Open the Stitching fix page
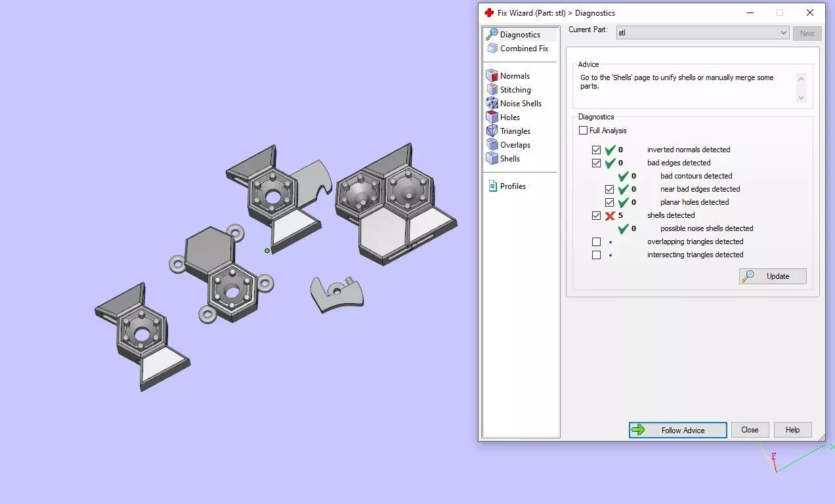835x504 pixels. [x=515, y=90]
